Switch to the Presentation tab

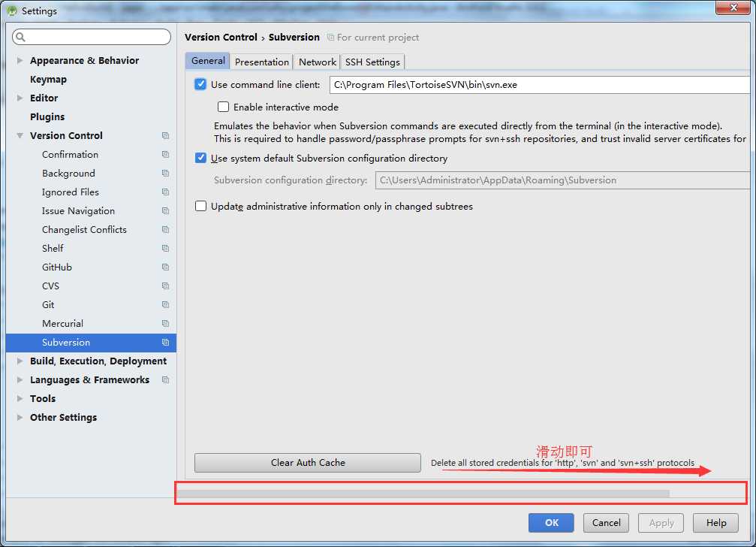pos(262,62)
